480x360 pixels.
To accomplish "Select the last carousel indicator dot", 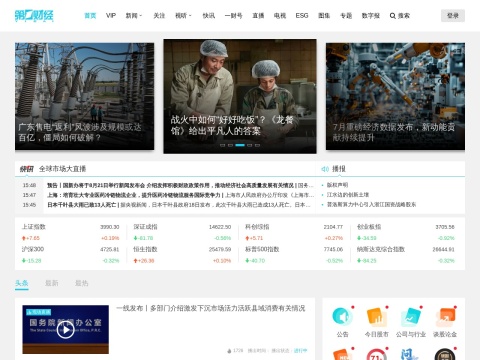I will [257, 145].
